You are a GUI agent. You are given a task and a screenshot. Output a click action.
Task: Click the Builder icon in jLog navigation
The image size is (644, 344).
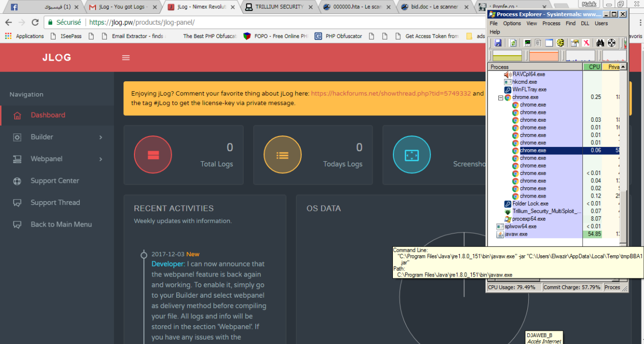pos(17,137)
